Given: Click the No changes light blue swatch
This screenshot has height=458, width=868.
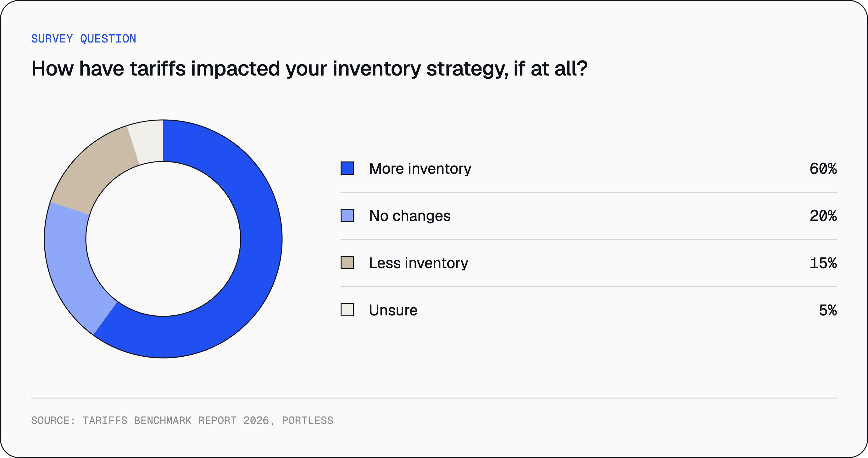Looking at the screenshot, I should click(347, 215).
